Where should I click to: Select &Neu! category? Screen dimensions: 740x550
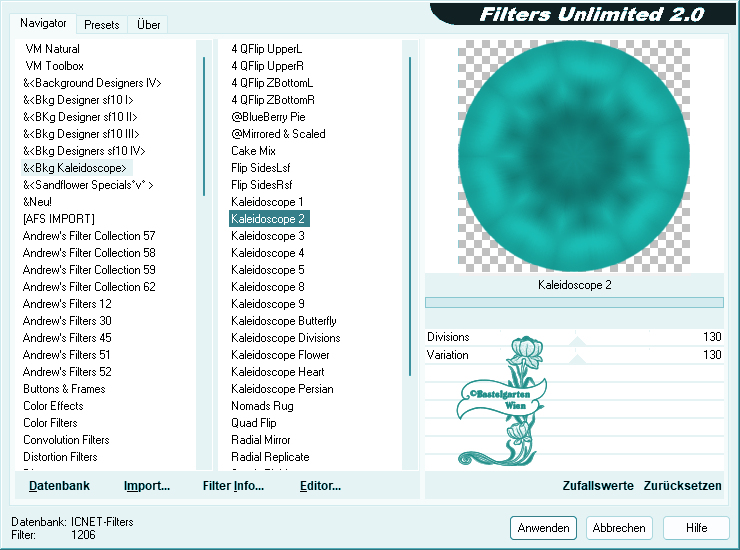pos(37,202)
